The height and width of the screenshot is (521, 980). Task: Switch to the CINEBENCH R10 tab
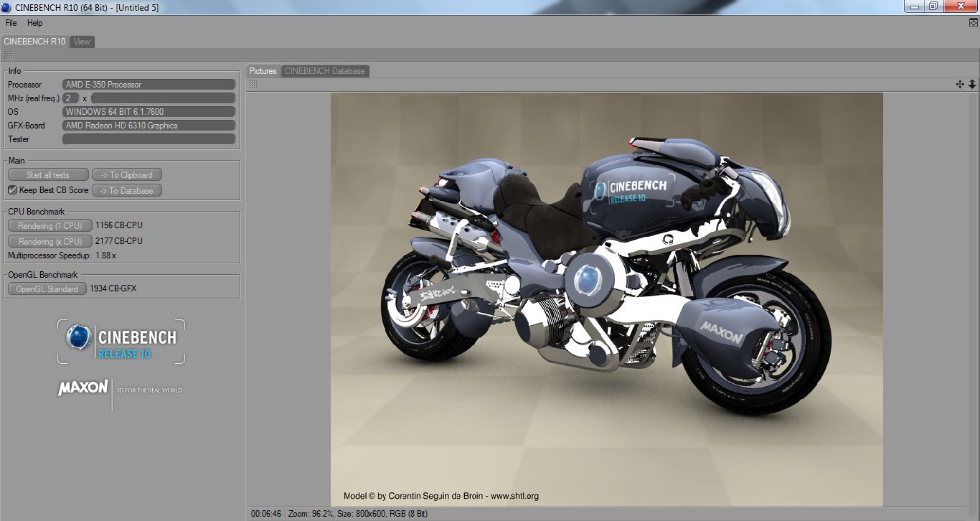(x=34, y=42)
